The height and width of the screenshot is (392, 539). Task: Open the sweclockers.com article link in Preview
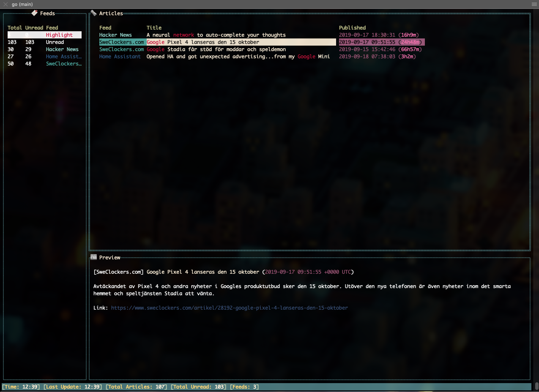[229, 308]
